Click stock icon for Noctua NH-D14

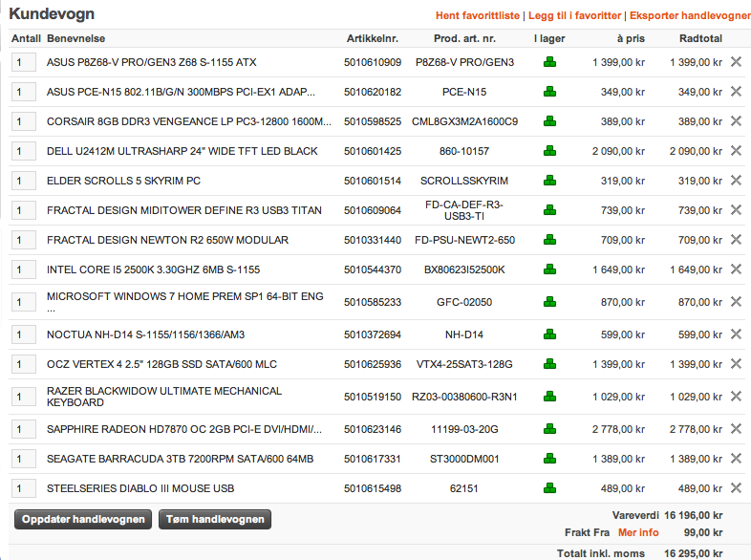tap(549, 334)
